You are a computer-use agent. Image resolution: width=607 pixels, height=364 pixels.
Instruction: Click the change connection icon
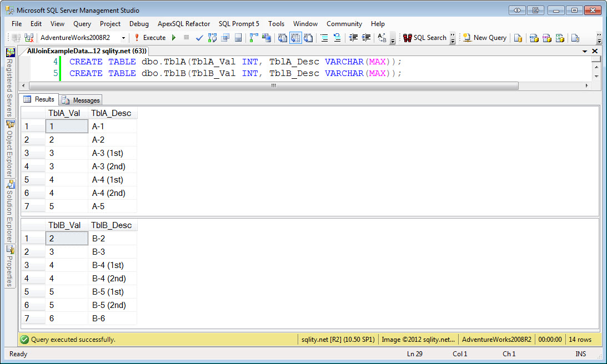[29, 38]
